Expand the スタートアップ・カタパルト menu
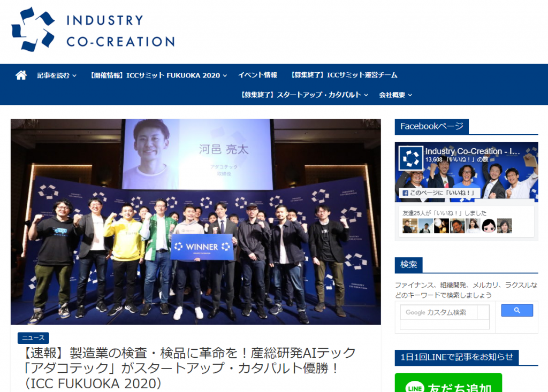This screenshot has width=548, height=392. click(304, 95)
